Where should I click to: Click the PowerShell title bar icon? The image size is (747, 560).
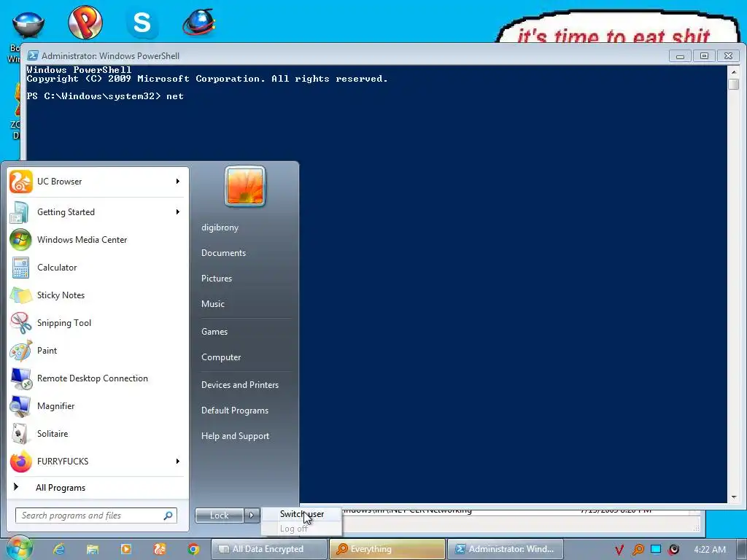(x=32, y=55)
